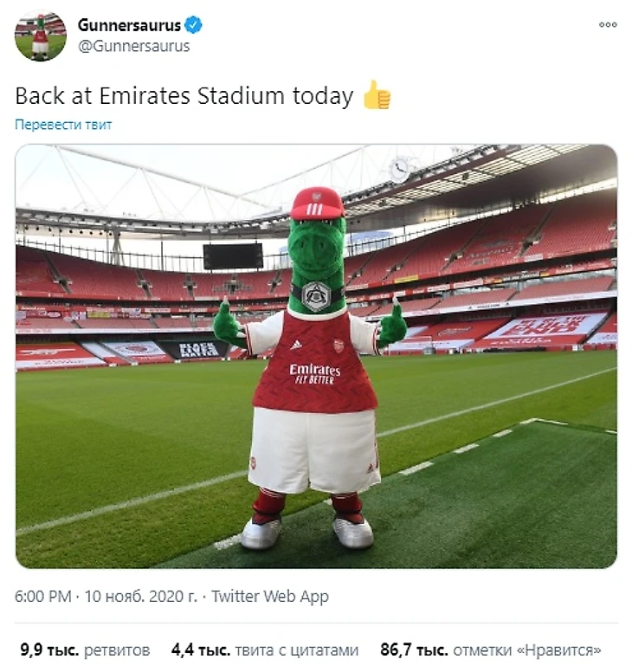Open the Twitter Web App source link

click(270, 597)
